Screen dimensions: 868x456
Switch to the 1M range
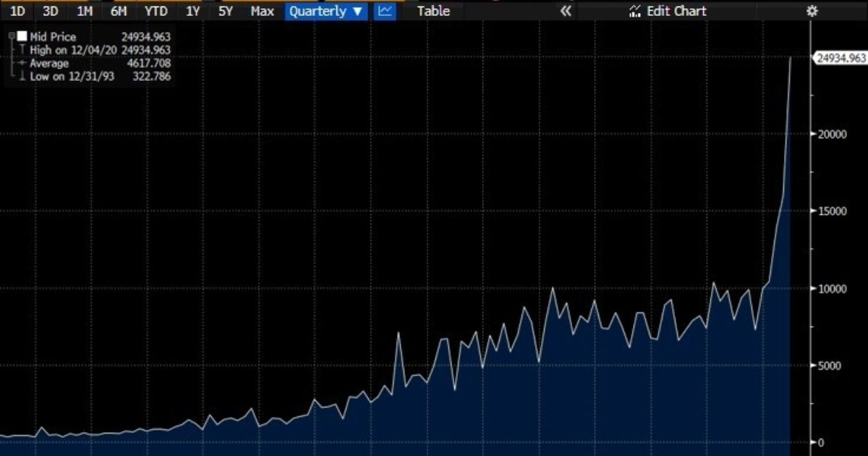point(84,11)
